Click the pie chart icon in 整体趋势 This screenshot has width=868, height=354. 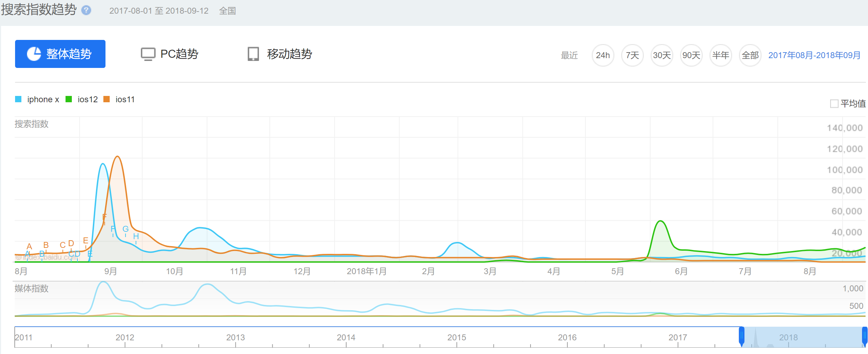[34, 54]
